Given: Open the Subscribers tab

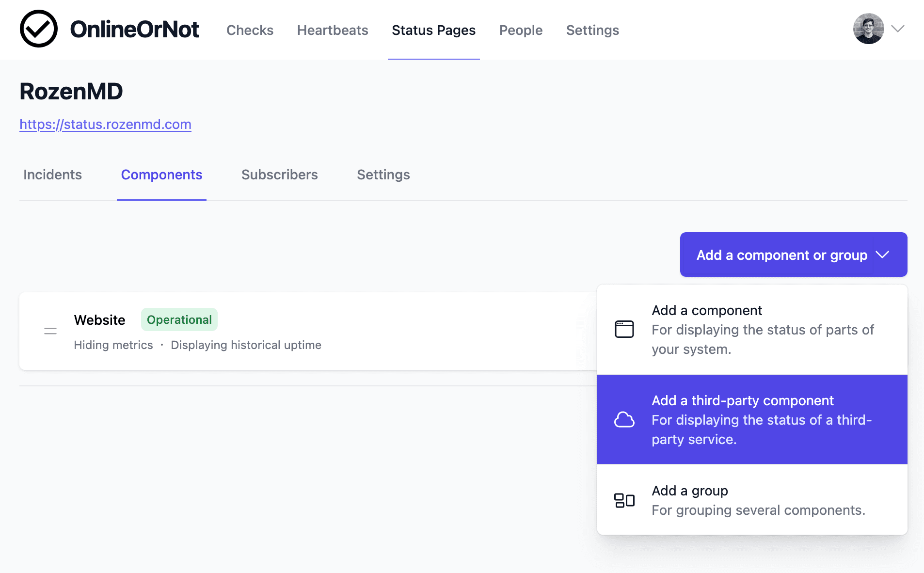Looking at the screenshot, I should tap(280, 175).
